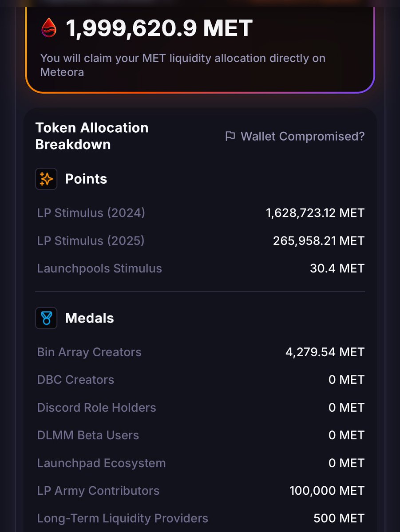The width and height of the screenshot is (400, 532).
Task: Select the DBC Creators row label
Action: 75,380
